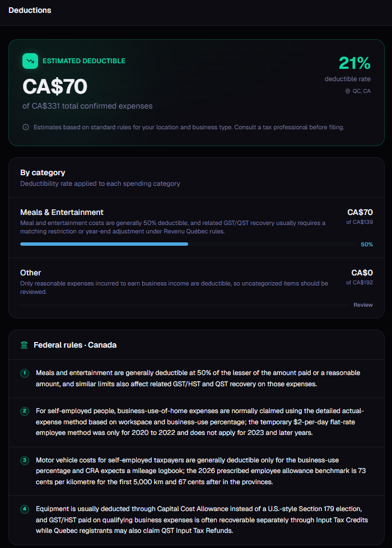Click the numbered circle 2 icon

25,411
